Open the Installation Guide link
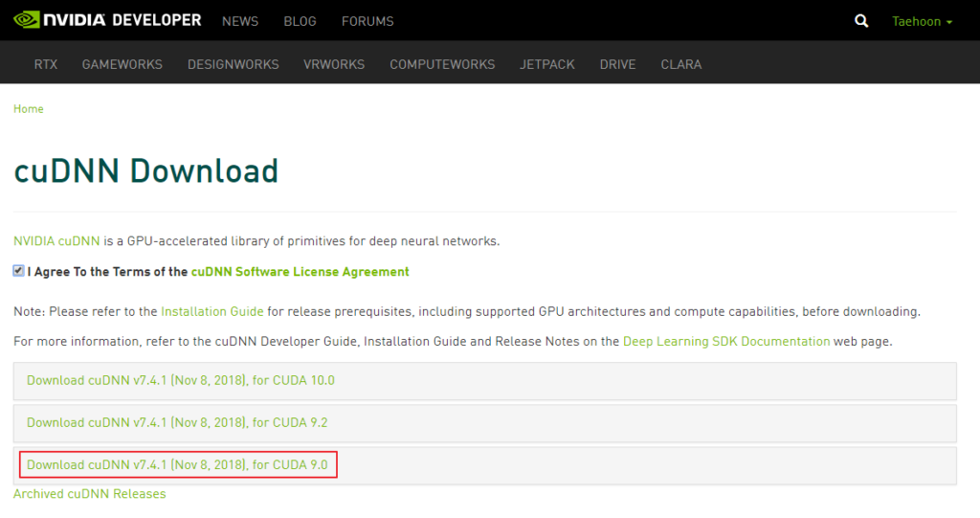This screenshot has width=980, height=518. click(x=212, y=311)
